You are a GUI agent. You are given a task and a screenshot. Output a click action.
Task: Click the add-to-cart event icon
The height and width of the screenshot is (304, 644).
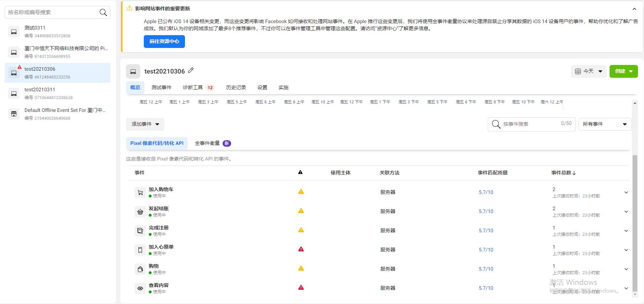click(x=140, y=192)
